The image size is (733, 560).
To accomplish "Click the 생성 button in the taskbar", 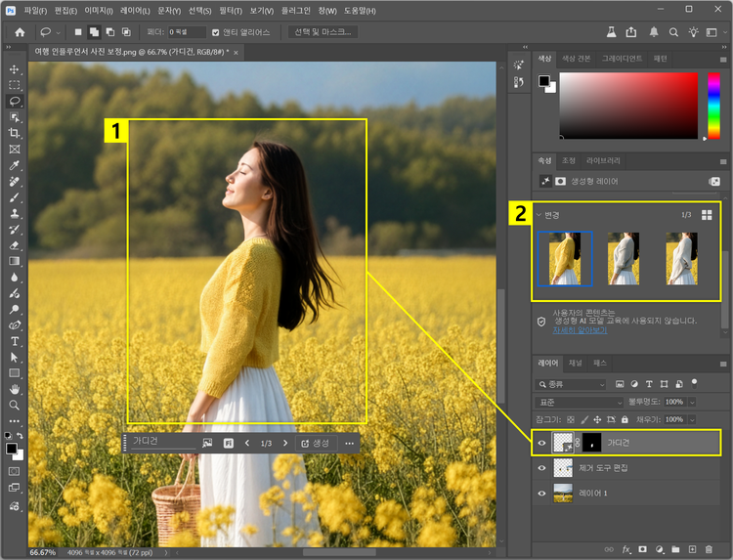I will (x=315, y=443).
